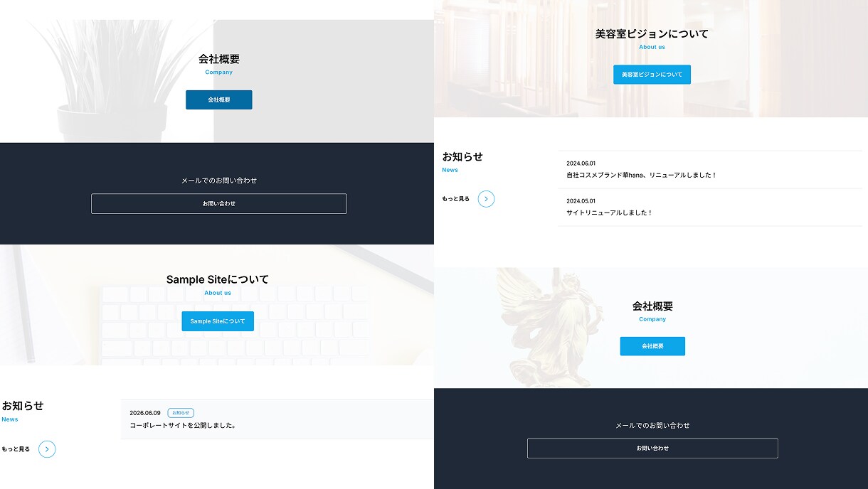Click the 会社概要 heading on the plant banner
The width and height of the screenshot is (868, 489).
coord(219,59)
